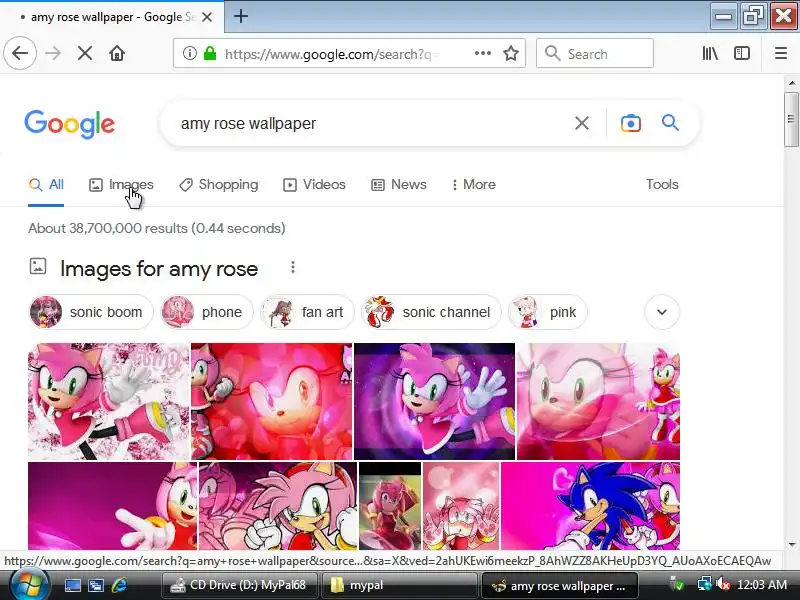Switch to the Images tab
800x600 pixels.
(121, 185)
